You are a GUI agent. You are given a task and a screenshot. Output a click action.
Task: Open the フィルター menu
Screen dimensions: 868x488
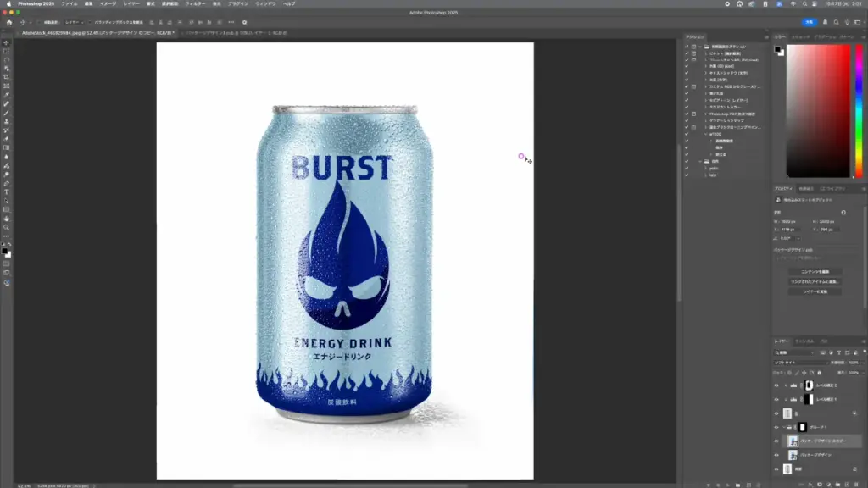pyautogui.click(x=195, y=3)
